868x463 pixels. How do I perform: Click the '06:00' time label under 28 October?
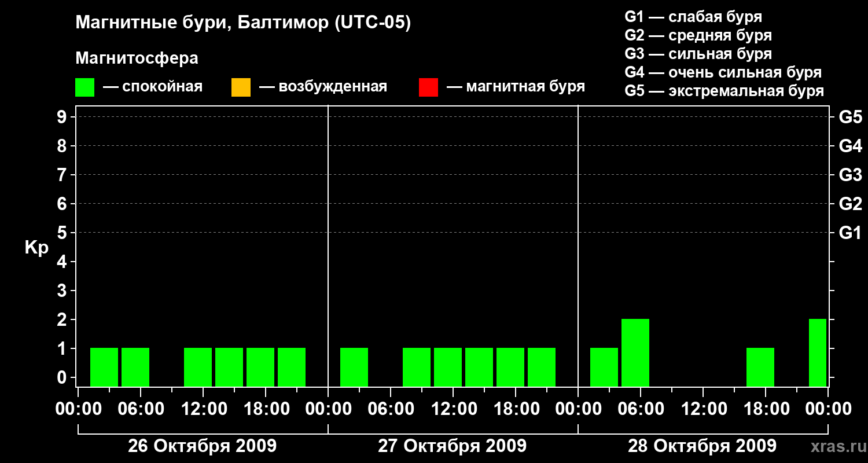pyautogui.click(x=641, y=409)
